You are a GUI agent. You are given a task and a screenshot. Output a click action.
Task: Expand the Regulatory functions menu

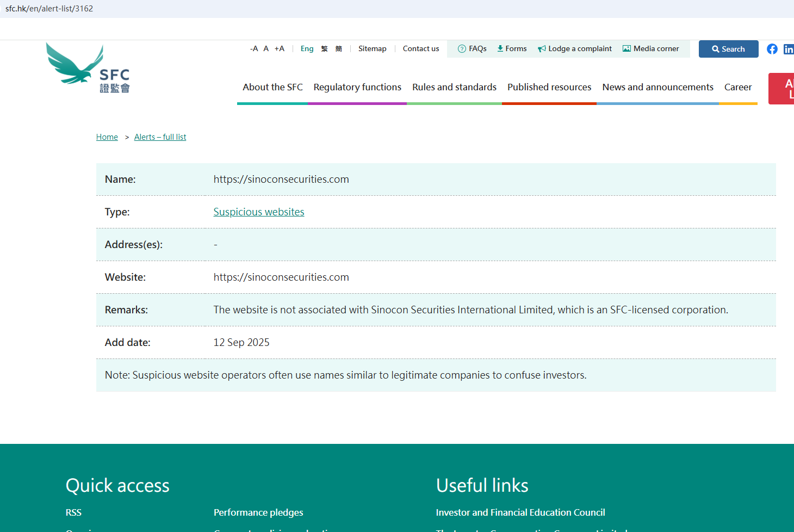click(x=357, y=87)
